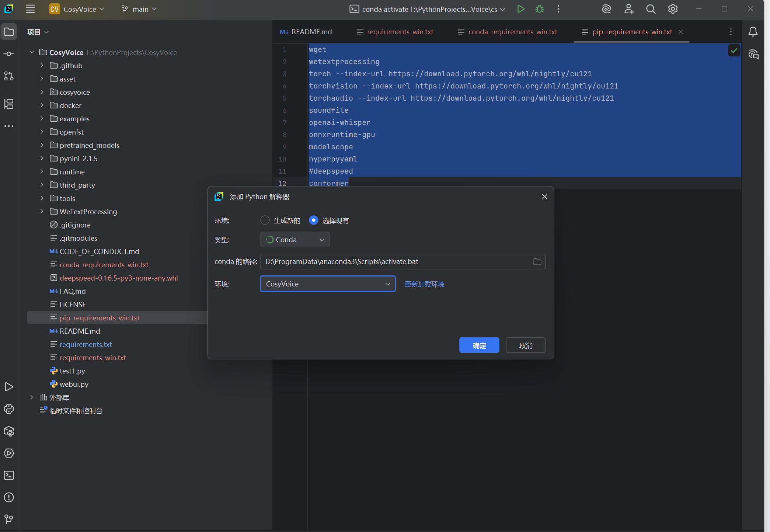Expand the pretrained_models folder
This screenshot has width=770, height=532.
point(42,145)
